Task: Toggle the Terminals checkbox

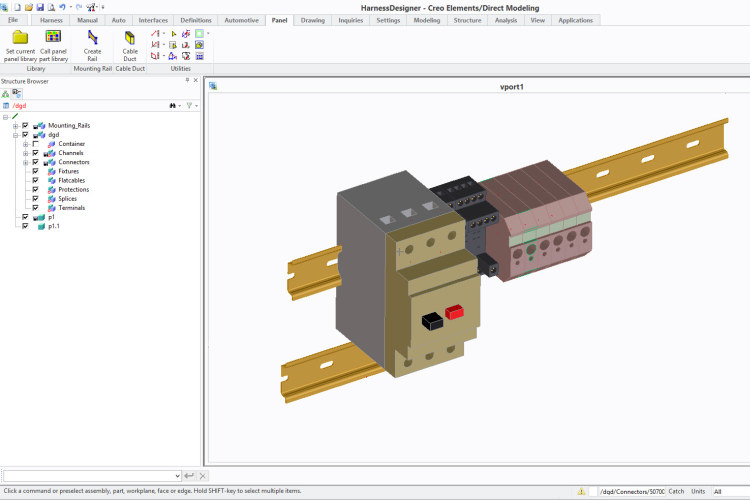Action: point(35,207)
